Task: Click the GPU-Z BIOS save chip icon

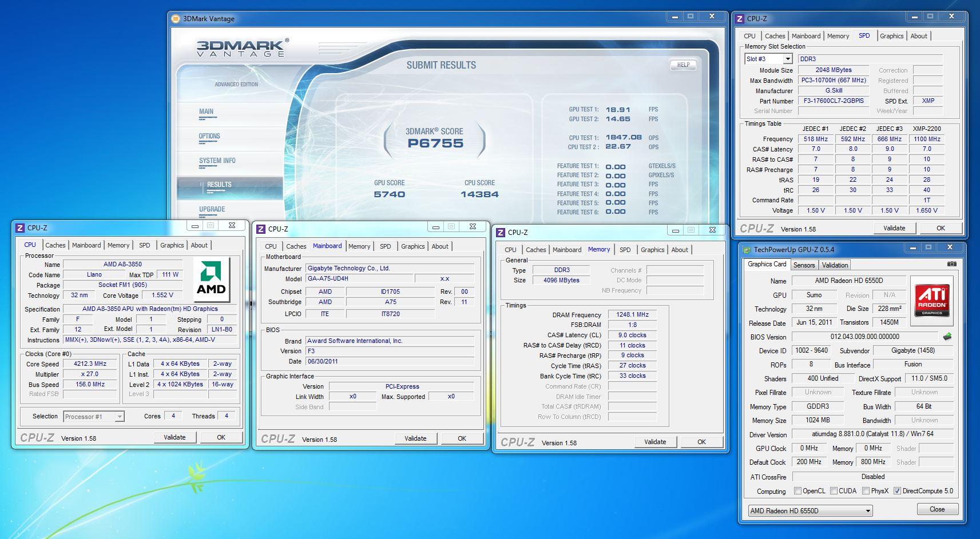Action: click(x=947, y=337)
